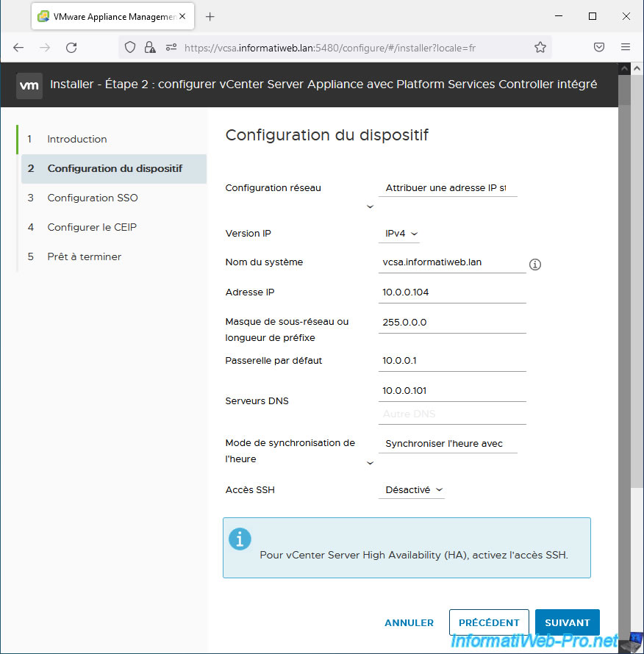Click the Passerelle par défaut field

pyautogui.click(x=452, y=362)
